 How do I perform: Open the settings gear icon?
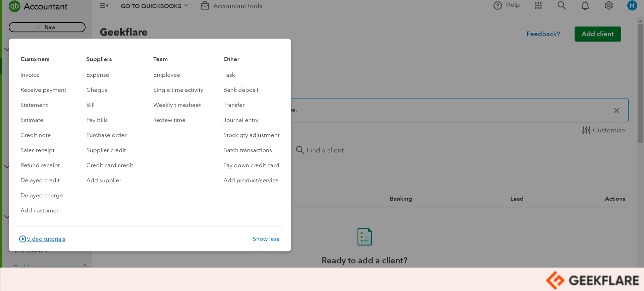pyautogui.click(x=608, y=6)
